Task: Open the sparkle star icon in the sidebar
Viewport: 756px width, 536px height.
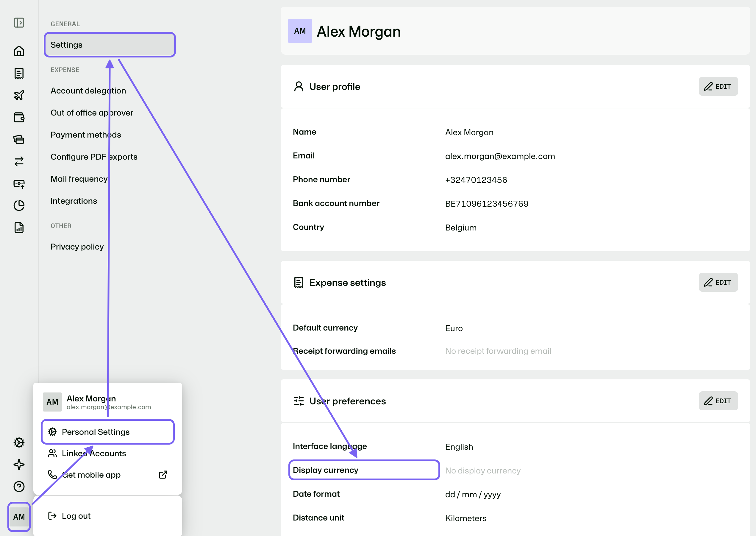Action: click(x=19, y=464)
